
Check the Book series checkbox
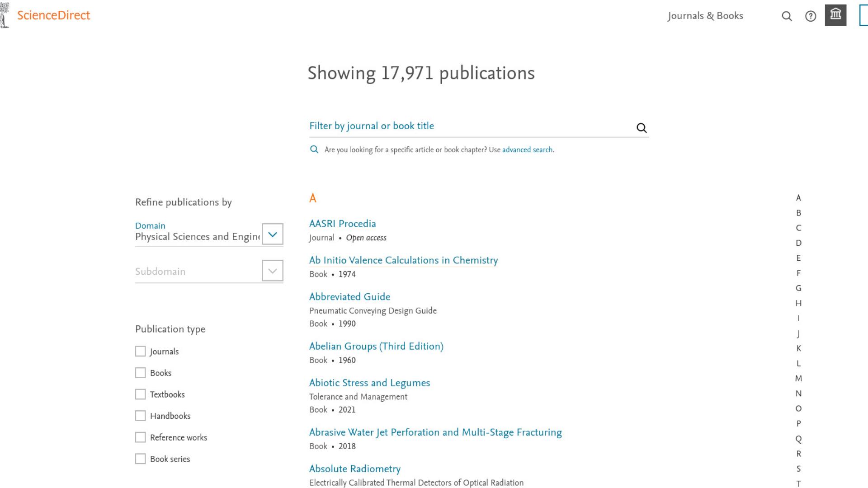coord(141,459)
